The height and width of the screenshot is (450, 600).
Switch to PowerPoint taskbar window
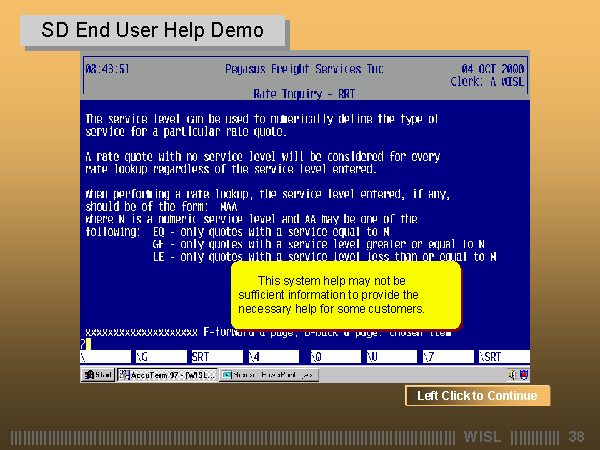tap(267, 375)
